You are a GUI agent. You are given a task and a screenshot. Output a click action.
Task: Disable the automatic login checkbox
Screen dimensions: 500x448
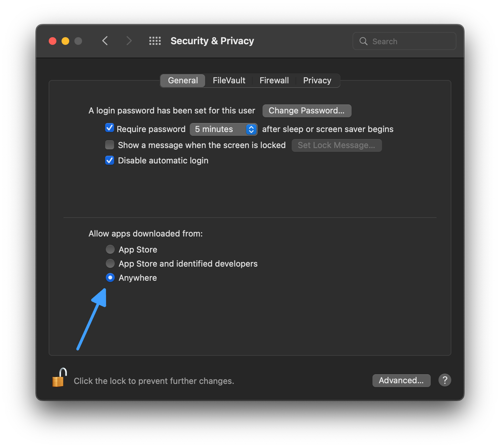pos(109,160)
